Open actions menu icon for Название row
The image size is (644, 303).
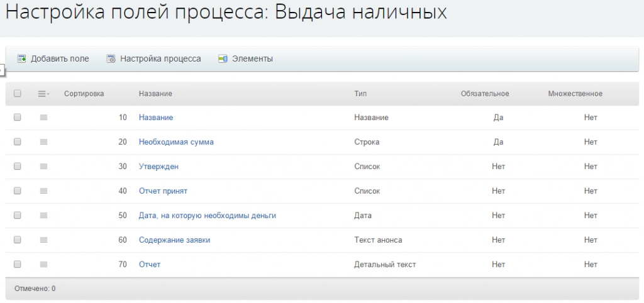click(43, 118)
